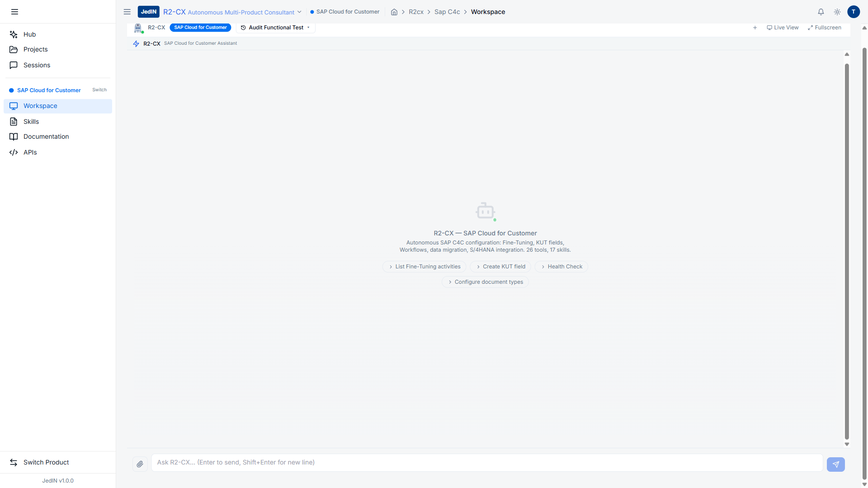Click the chat area vertical scrollbar
Image resolution: width=868 pixels, height=488 pixels.
click(847, 249)
